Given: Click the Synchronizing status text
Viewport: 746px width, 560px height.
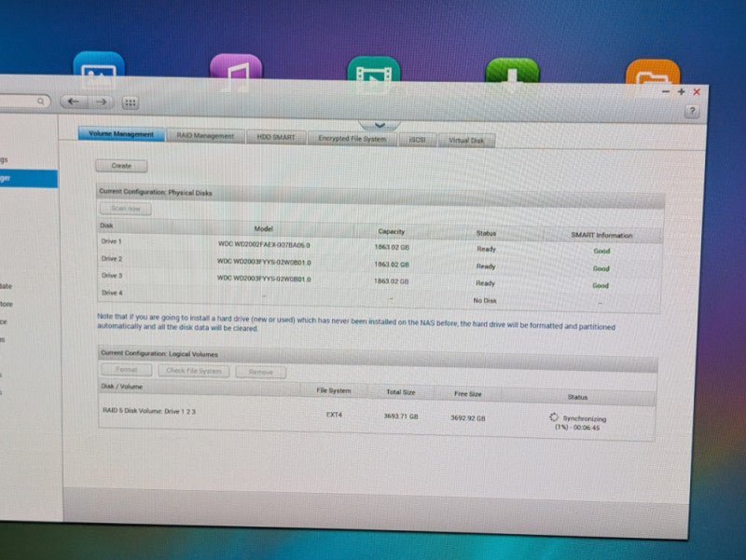Looking at the screenshot, I should (585, 418).
